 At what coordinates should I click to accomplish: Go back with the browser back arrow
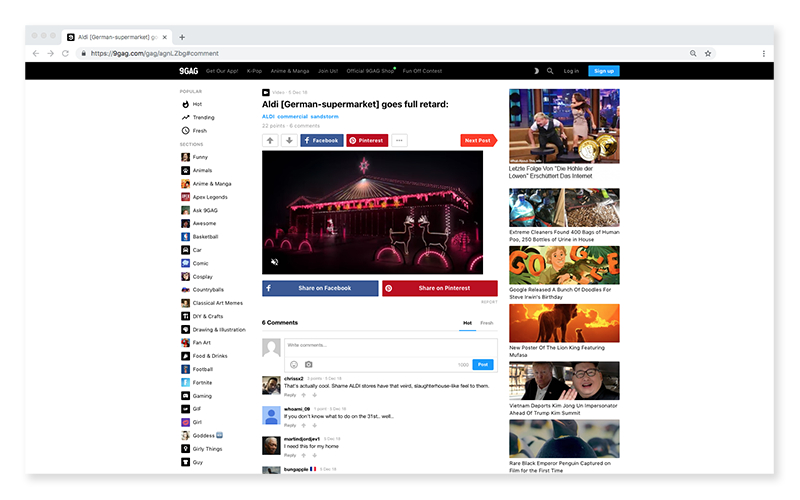point(36,53)
